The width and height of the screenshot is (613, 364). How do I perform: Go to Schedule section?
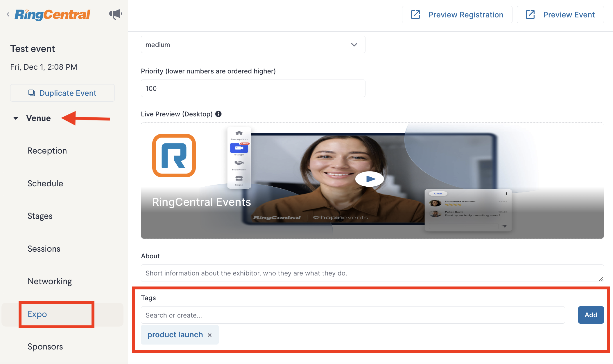click(x=45, y=183)
